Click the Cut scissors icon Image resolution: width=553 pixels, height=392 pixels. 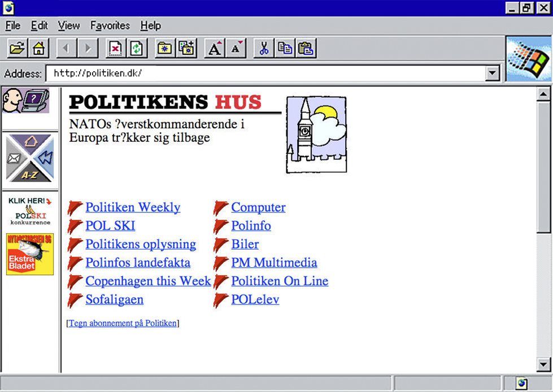[x=263, y=48]
